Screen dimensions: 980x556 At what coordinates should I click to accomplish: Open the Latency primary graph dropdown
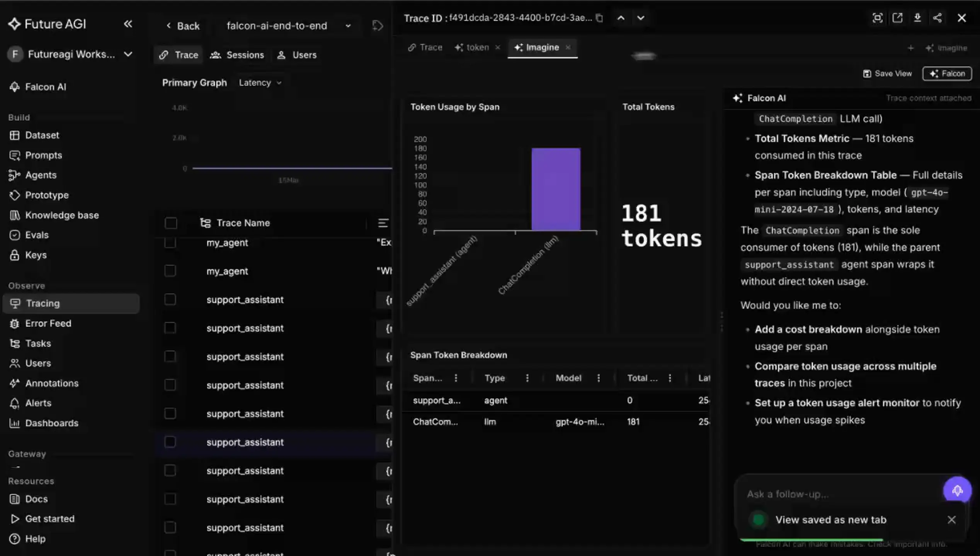pos(260,83)
